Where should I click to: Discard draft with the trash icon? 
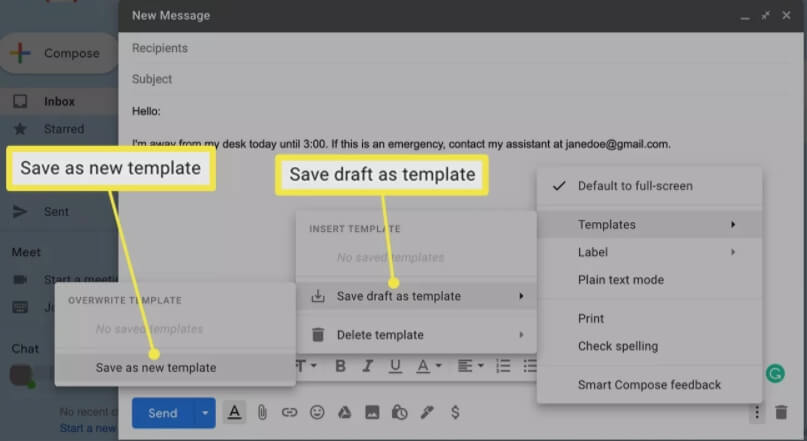click(x=781, y=412)
